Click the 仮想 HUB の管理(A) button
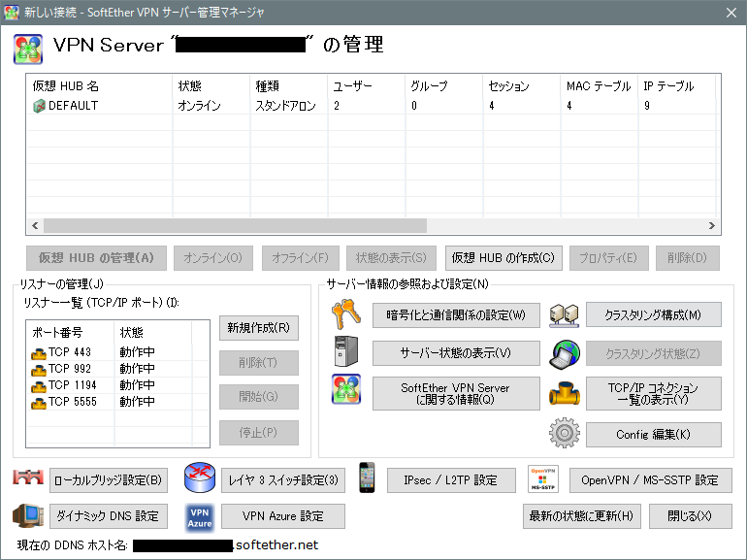 coord(96,258)
